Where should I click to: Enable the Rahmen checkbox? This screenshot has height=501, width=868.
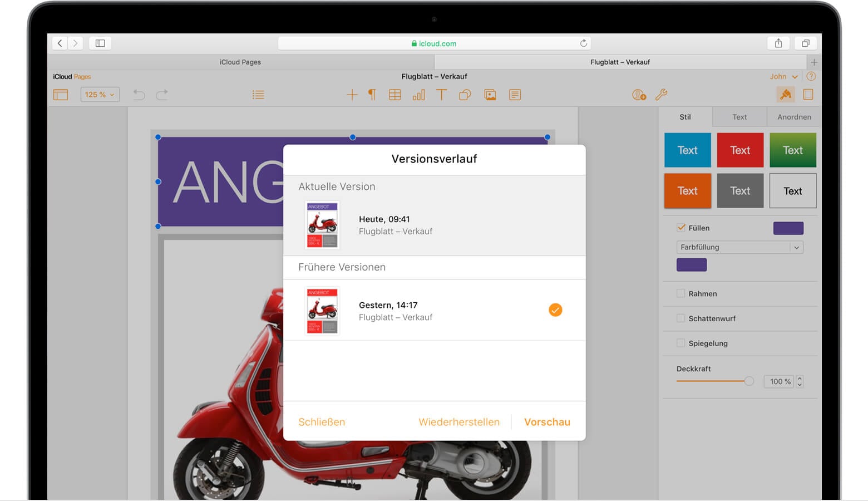[680, 293]
